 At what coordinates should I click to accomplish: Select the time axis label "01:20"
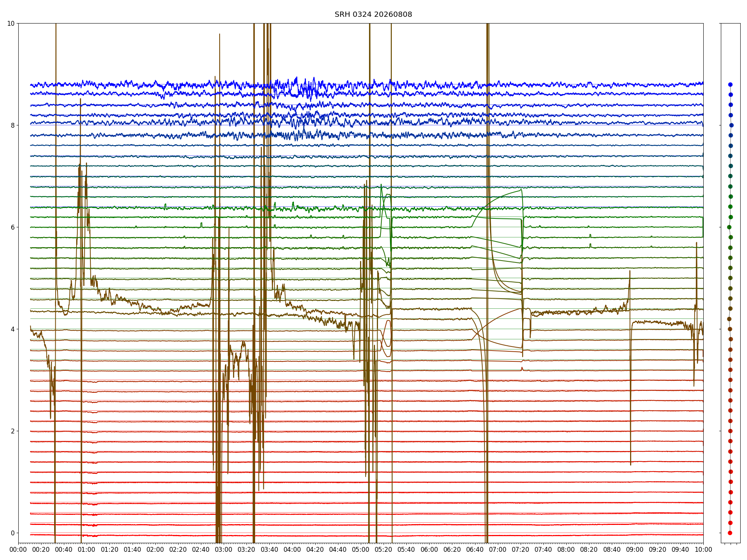click(109, 550)
